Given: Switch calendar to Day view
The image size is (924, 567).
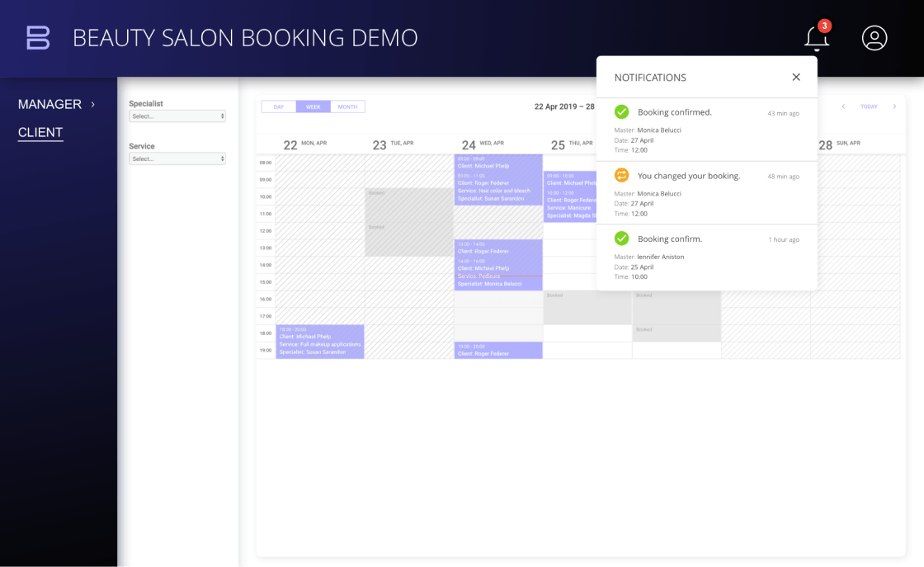Looking at the screenshot, I should click(x=279, y=106).
